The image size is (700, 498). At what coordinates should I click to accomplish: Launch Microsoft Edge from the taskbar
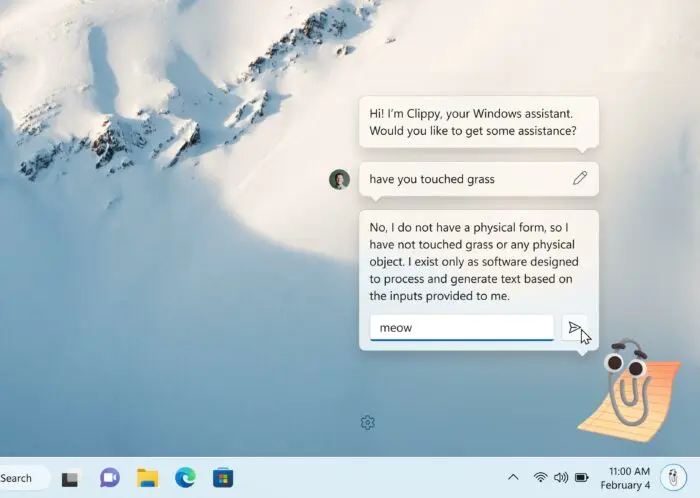pos(185,478)
